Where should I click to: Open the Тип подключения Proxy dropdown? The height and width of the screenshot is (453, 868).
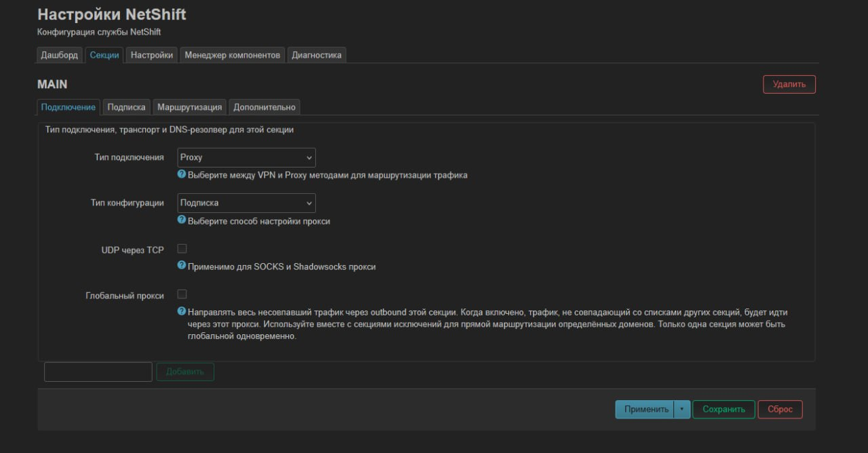(246, 157)
